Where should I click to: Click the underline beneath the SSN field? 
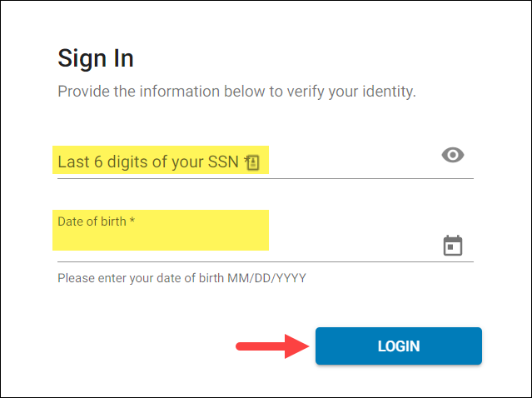coord(266,178)
